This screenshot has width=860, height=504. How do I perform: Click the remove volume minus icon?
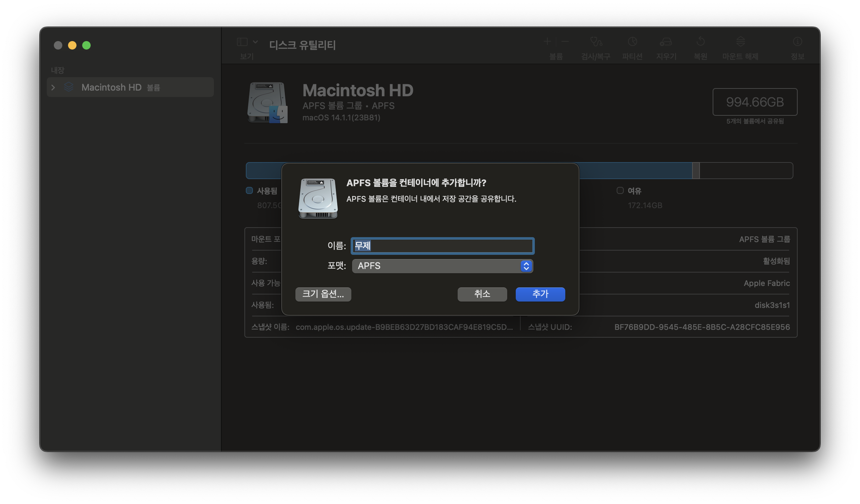565,42
